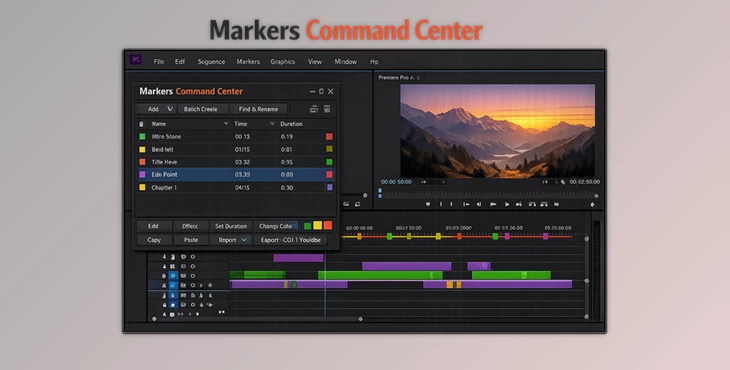Click purple color swatch left of Edn Point
This screenshot has width=730, height=370.
142,175
